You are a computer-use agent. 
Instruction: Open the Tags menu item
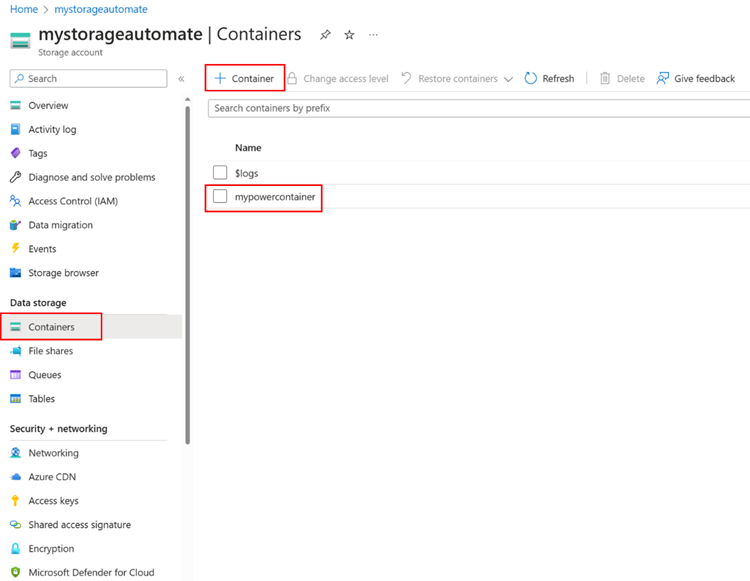(38, 153)
